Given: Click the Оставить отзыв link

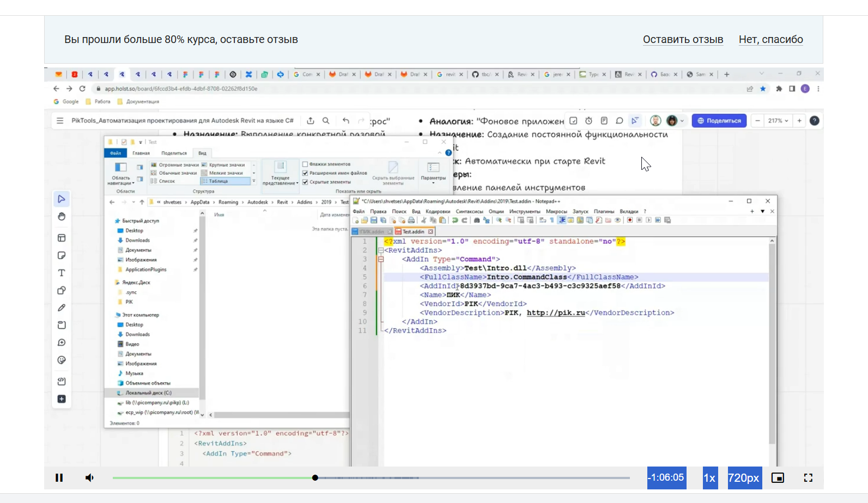Looking at the screenshot, I should coord(683,40).
